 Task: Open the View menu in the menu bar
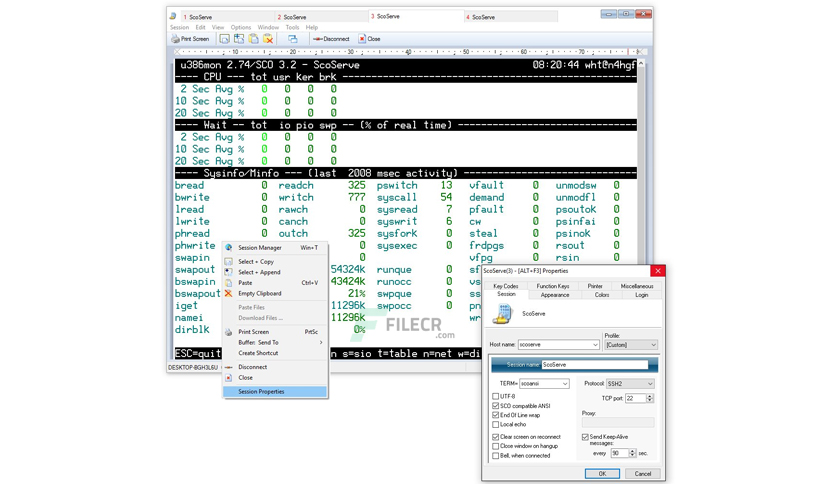[x=218, y=27]
